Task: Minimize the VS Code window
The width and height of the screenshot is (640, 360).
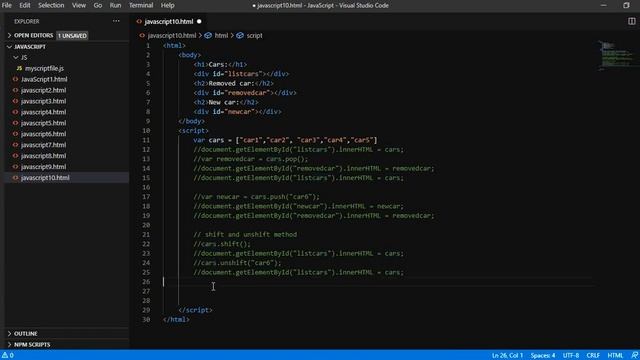Action: (604, 5)
